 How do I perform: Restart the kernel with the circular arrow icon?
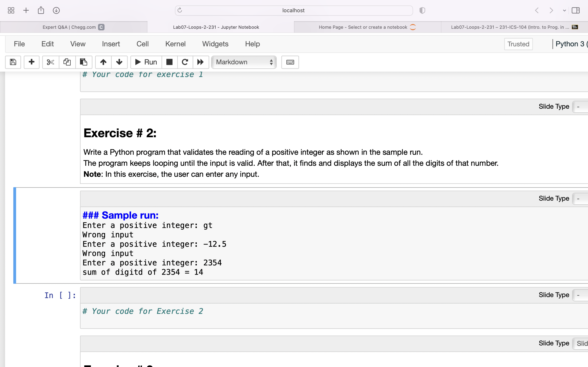pyautogui.click(x=185, y=62)
